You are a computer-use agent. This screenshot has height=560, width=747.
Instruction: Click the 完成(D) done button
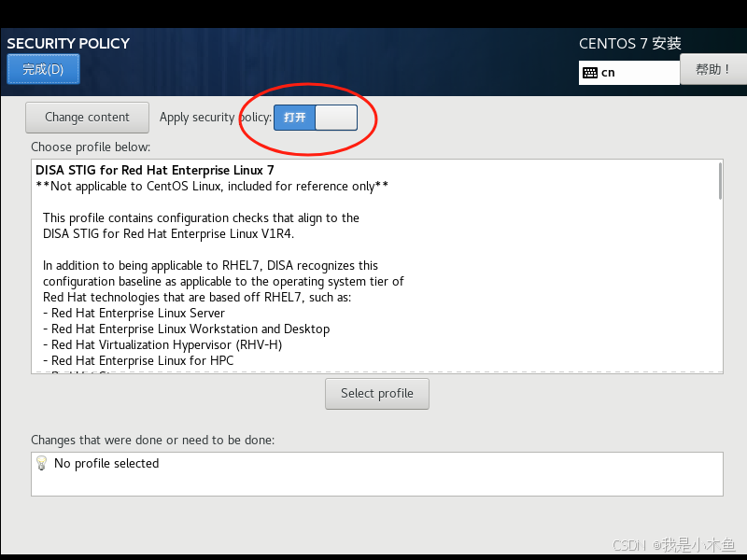(x=43, y=69)
